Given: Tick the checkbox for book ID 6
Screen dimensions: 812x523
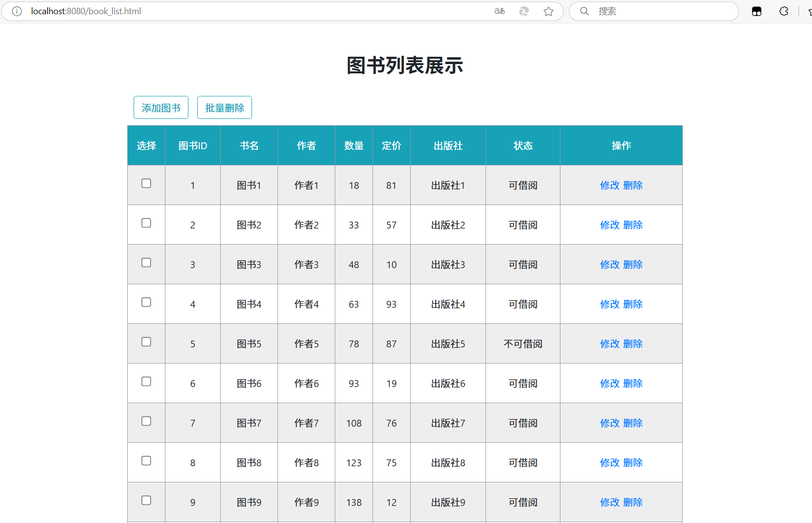Looking at the screenshot, I should tap(146, 382).
